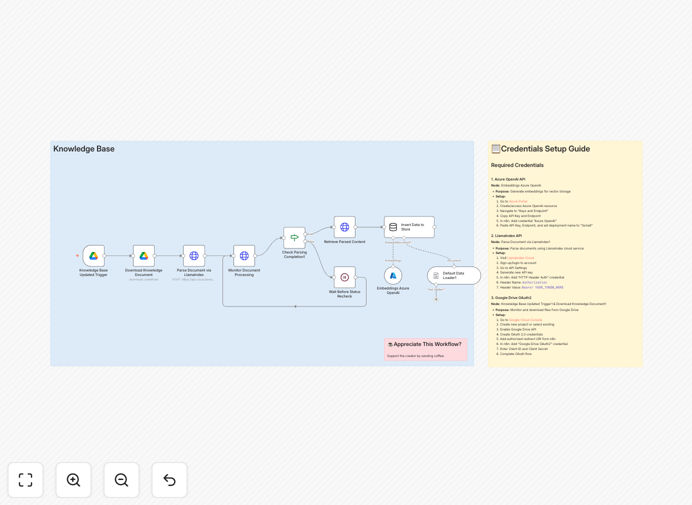Viewport: 692px width, 505px height.
Task: Select the Wait Before Status Recheck node
Action: (345, 277)
